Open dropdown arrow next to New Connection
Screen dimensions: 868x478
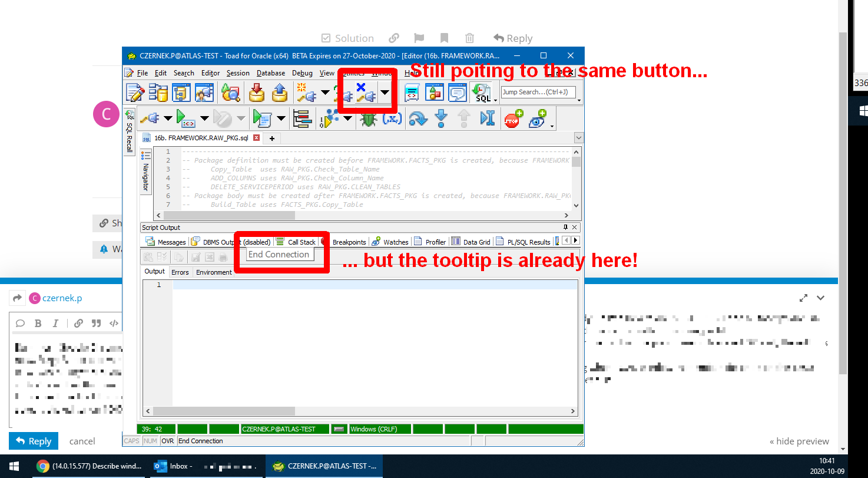(325, 93)
